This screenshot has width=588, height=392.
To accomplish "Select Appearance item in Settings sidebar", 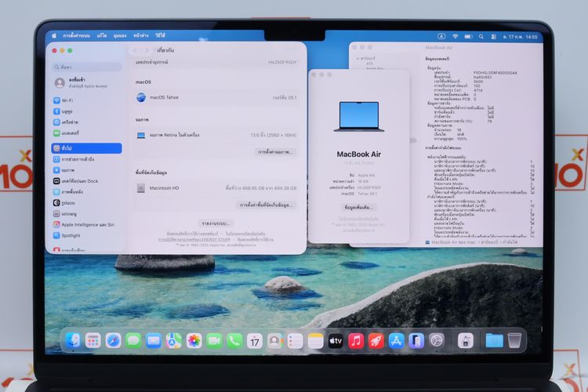I will pyautogui.click(x=86, y=203).
